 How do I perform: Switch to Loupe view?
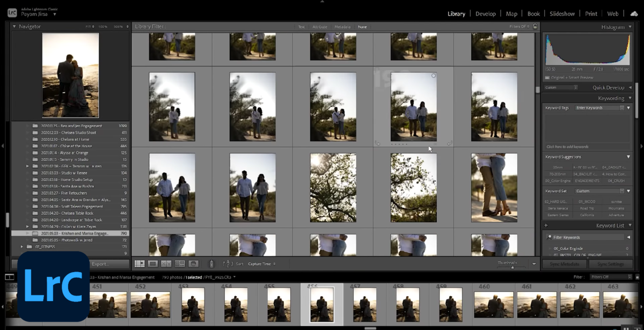152,263
